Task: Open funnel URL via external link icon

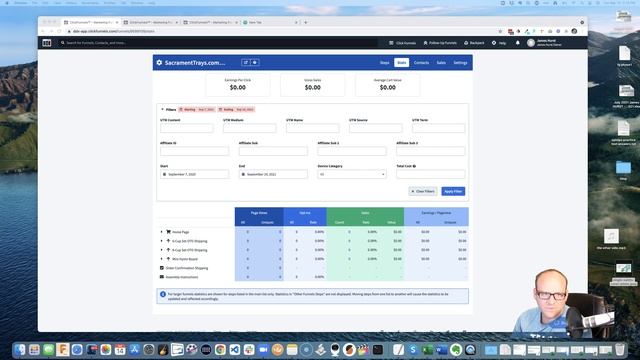Action: 245,62
